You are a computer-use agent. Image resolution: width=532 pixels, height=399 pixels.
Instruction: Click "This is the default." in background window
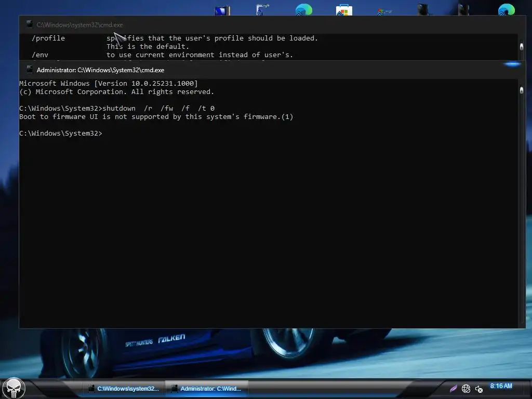[x=148, y=46]
